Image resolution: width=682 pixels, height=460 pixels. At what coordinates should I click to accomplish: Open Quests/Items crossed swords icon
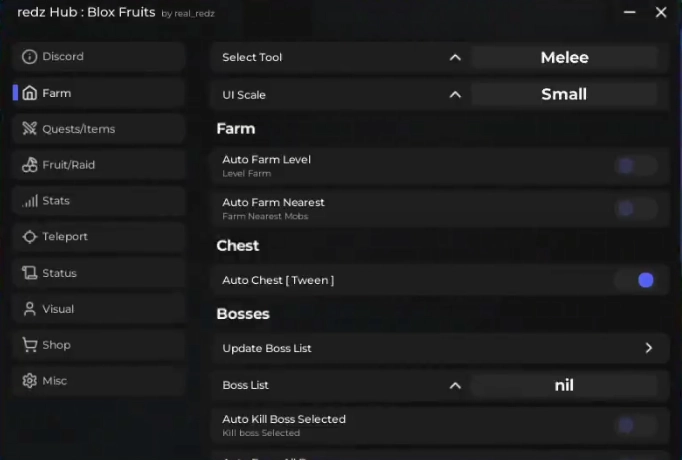coord(29,129)
